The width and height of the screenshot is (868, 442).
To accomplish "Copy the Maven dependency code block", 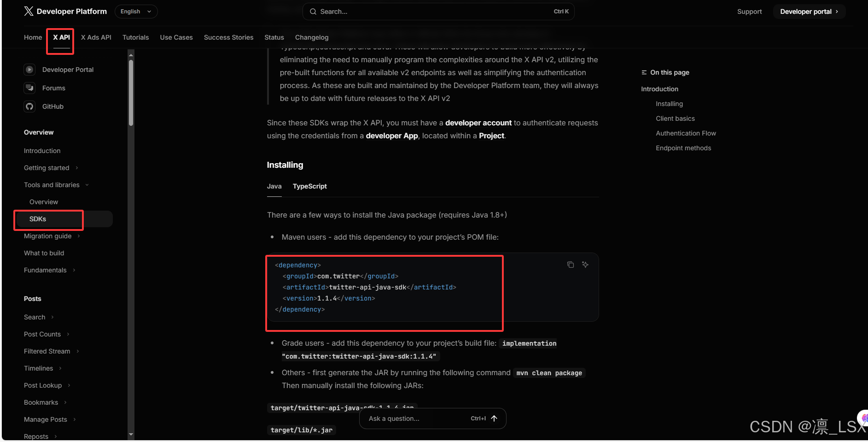I will pyautogui.click(x=571, y=265).
